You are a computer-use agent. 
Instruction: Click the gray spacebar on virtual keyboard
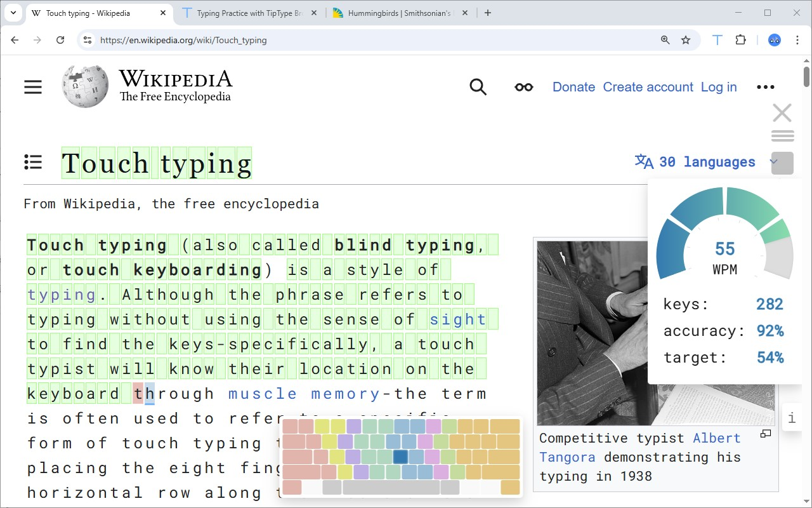pyautogui.click(x=391, y=488)
